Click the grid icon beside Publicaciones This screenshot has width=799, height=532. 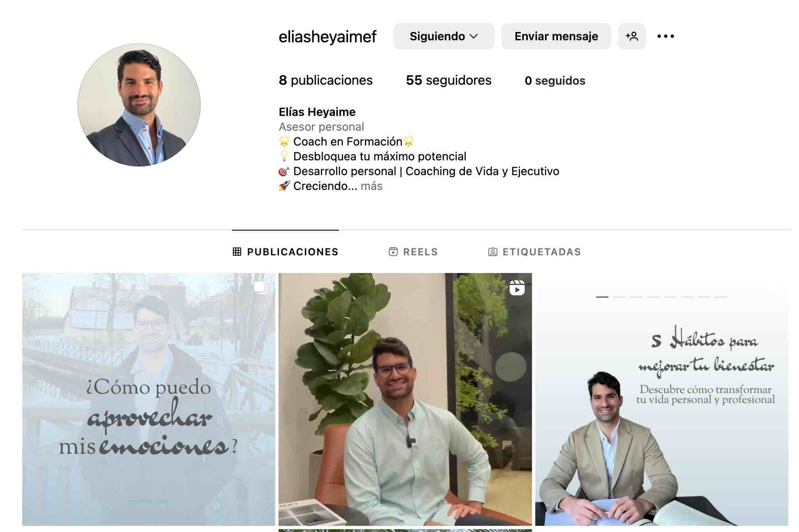click(x=237, y=252)
